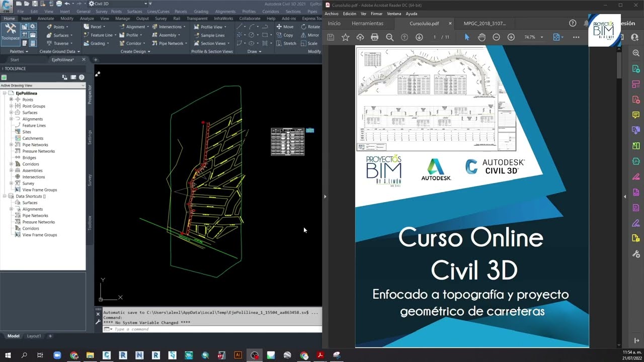This screenshot has height=362, width=644.
Task: Select the Stretch tool in Modify panel
Action: tap(286, 43)
